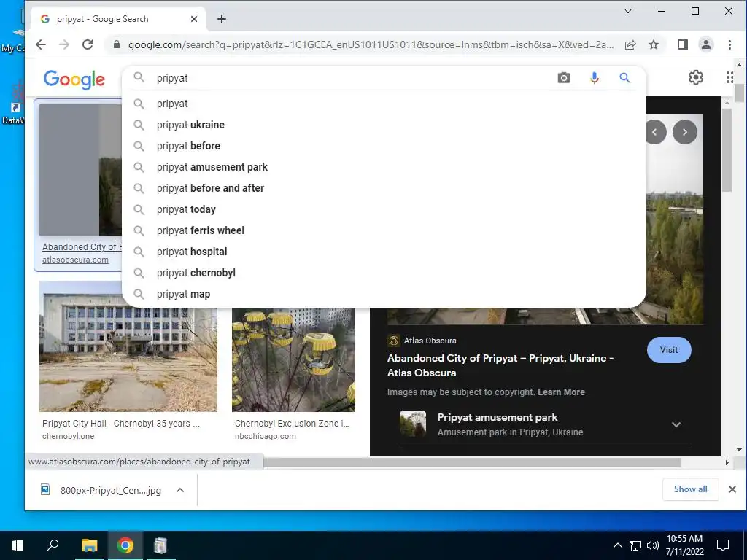Open the Google apps grid
The height and width of the screenshot is (560, 747).
[730, 77]
